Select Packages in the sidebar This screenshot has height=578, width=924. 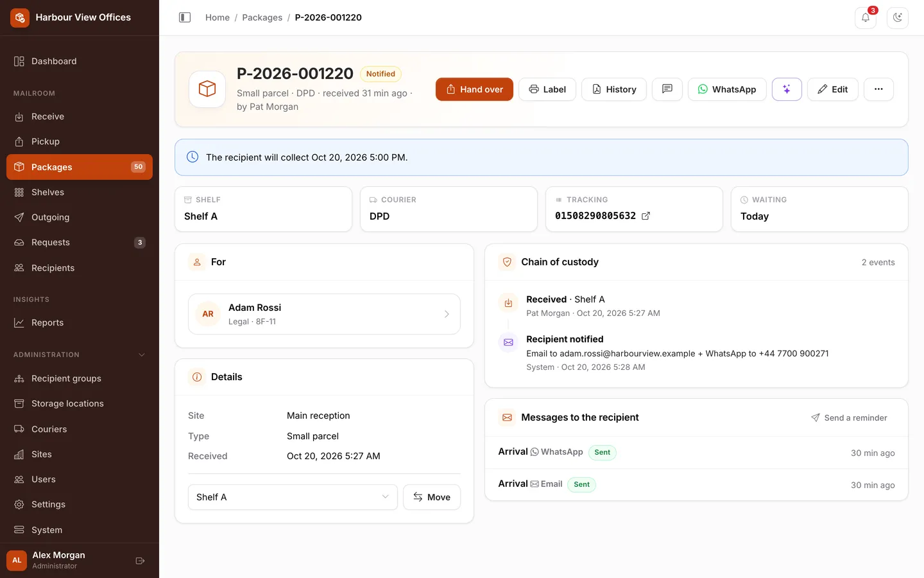(x=80, y=167)
